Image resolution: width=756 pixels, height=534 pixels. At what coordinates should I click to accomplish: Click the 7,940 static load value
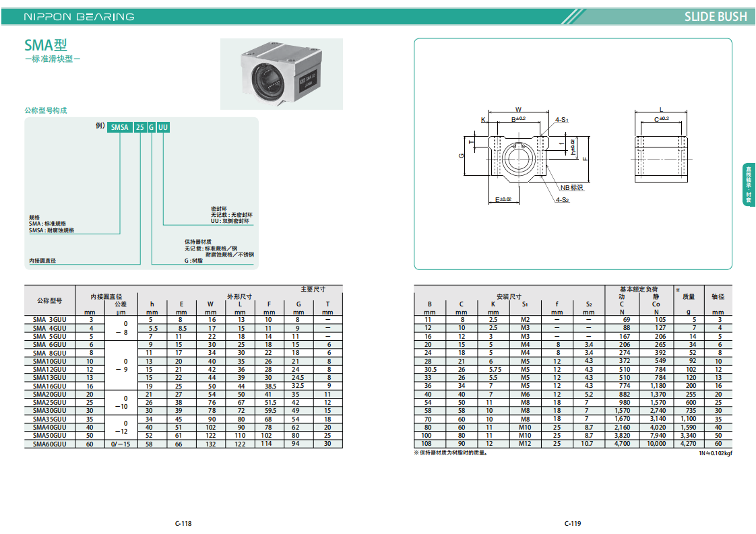[658, 436]
